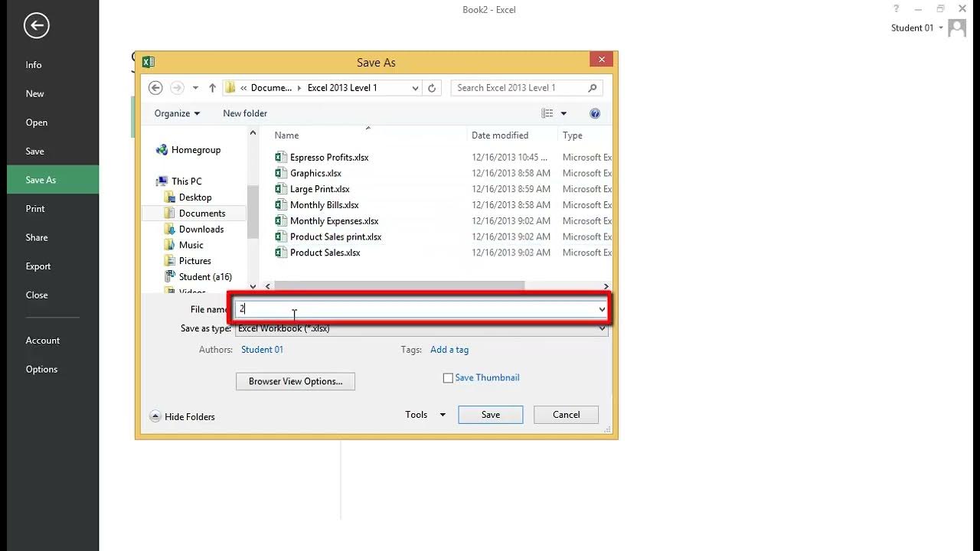
Task: Change the view with the view icon
Action: pyautogui.click(x=547, y=113)
